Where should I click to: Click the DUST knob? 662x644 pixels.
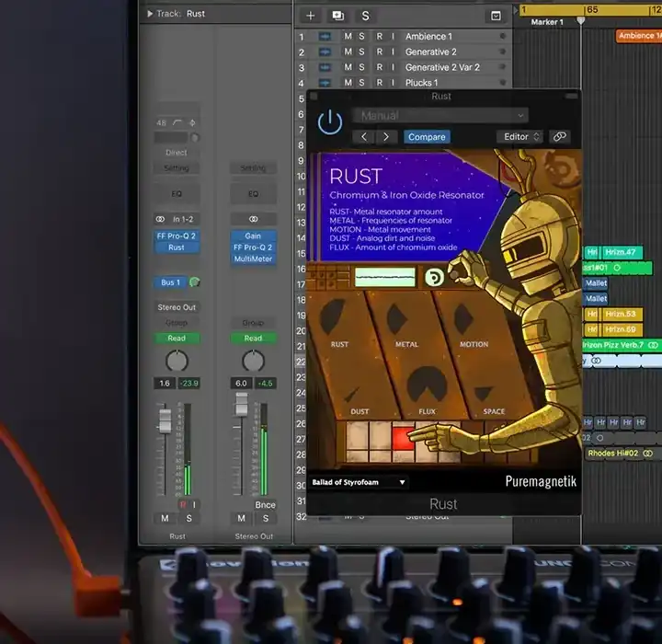[x=351, y=395]
